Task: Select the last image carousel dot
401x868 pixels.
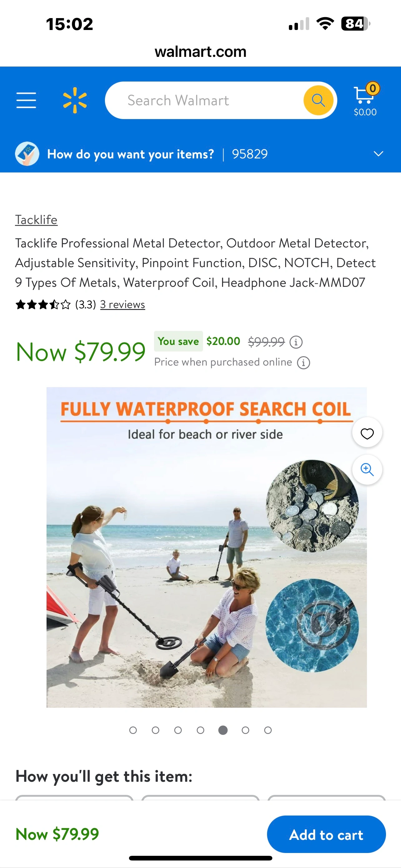Action: pyautogui.click(x=268, y=730)
